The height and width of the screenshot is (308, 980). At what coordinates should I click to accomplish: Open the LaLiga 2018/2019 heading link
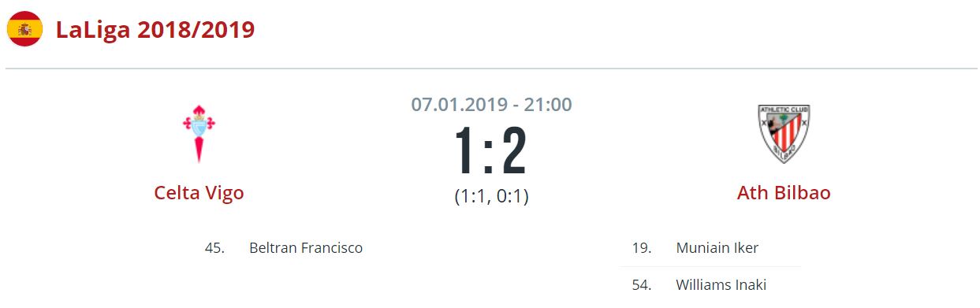tap(155, 30)
